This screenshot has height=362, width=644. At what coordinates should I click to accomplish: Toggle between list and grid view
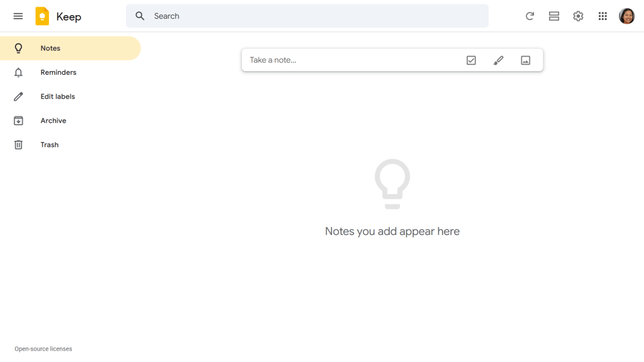click(554, 16)
